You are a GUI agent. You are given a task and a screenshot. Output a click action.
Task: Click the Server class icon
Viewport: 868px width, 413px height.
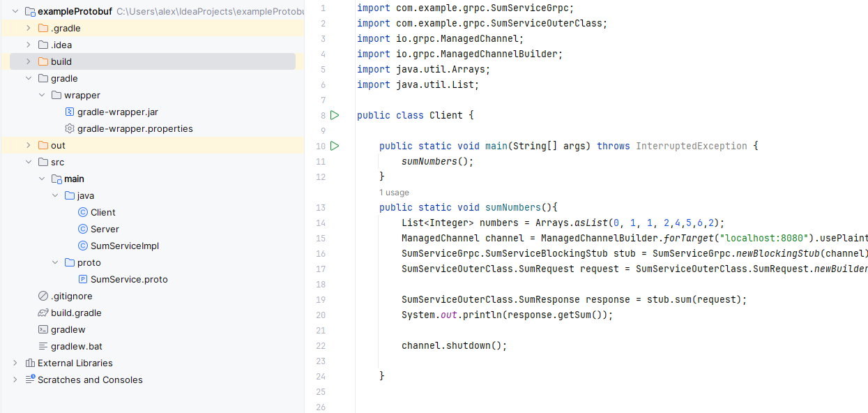pyautogui.click(x=83, y=230)
